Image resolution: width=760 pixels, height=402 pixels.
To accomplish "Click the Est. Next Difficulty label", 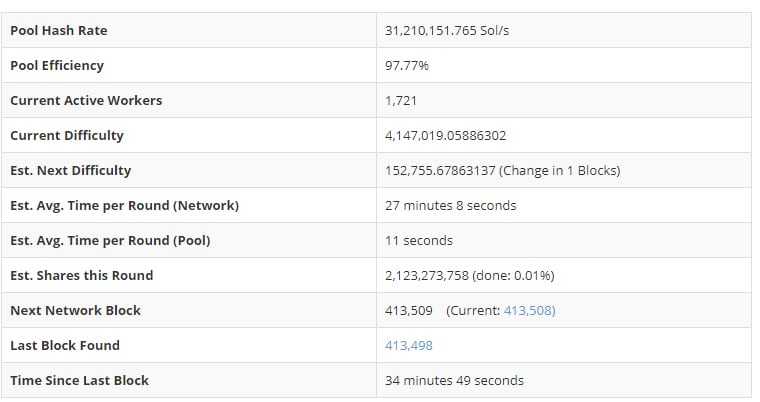I will tap(70, 170).
